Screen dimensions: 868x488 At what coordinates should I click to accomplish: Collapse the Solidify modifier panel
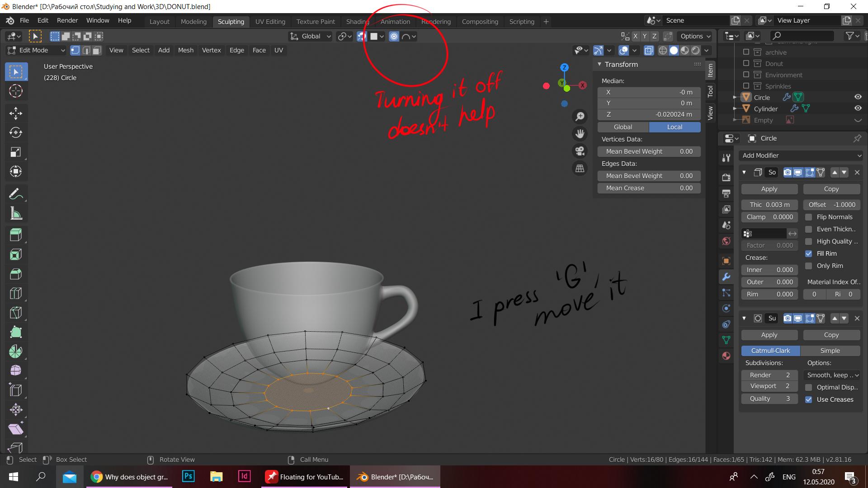point(744,172)
